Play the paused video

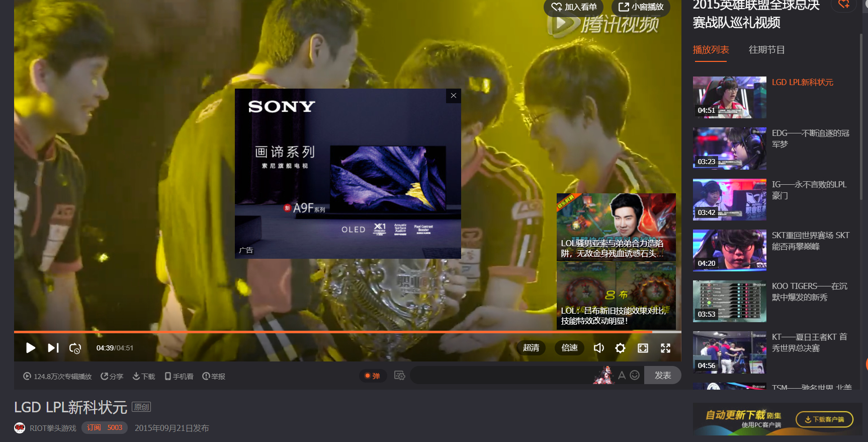[x=31, y=348]
